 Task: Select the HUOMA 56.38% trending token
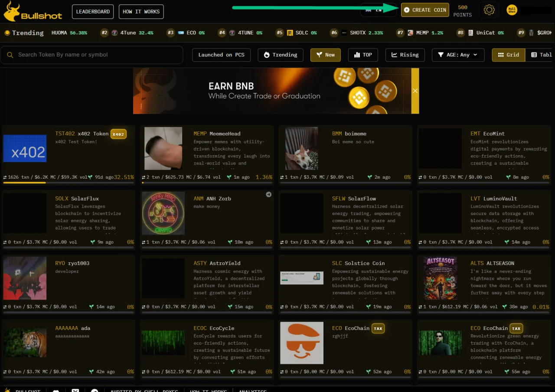[x=69, y=33]
